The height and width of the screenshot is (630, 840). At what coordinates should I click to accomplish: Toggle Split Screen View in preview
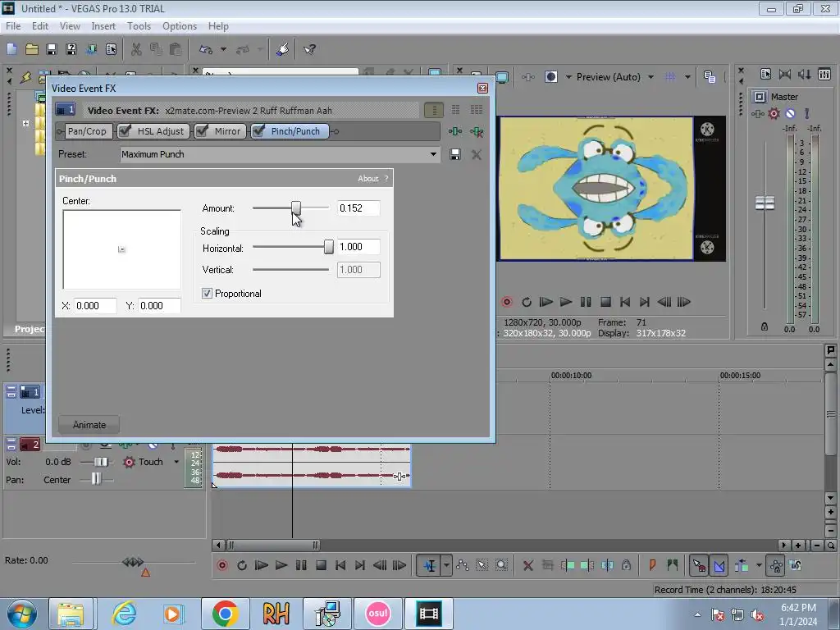point(550,76)
